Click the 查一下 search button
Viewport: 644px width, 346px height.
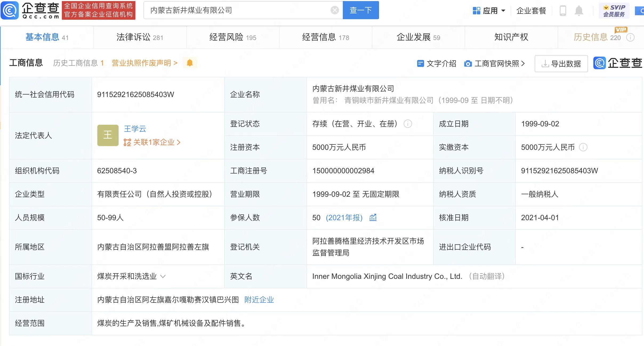click(x=361, y=10)
